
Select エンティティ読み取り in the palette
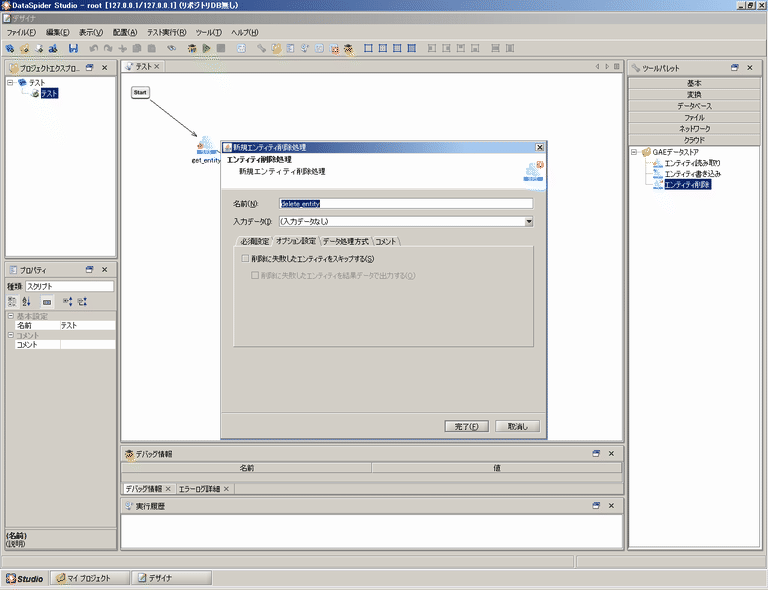point(692,163)
